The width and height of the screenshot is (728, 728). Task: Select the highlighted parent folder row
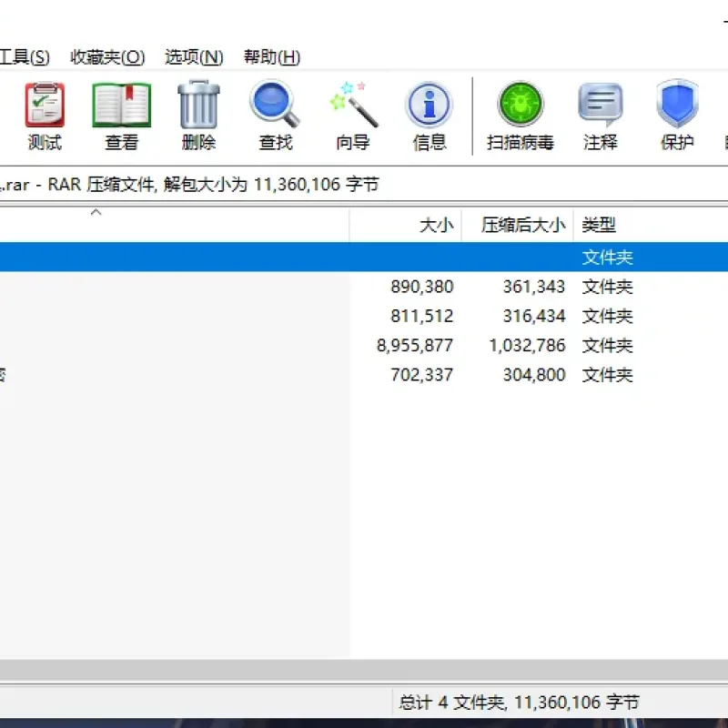(x=364, y=257)
